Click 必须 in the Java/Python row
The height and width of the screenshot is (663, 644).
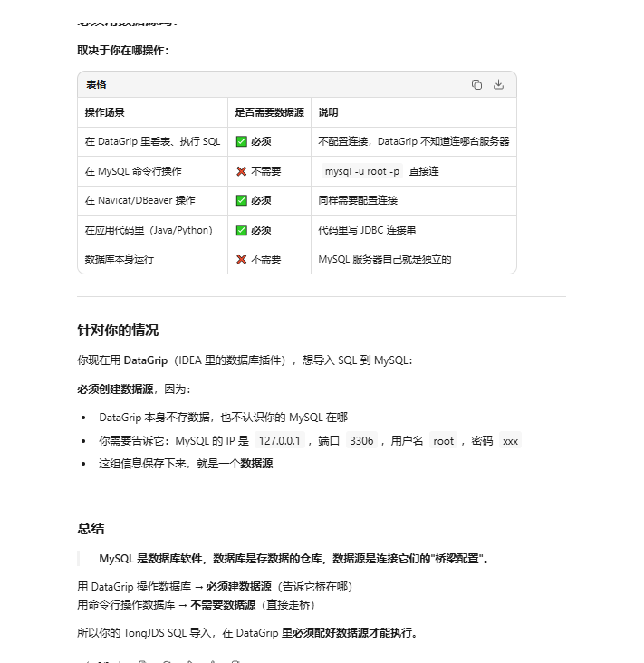tap(254, 230)
